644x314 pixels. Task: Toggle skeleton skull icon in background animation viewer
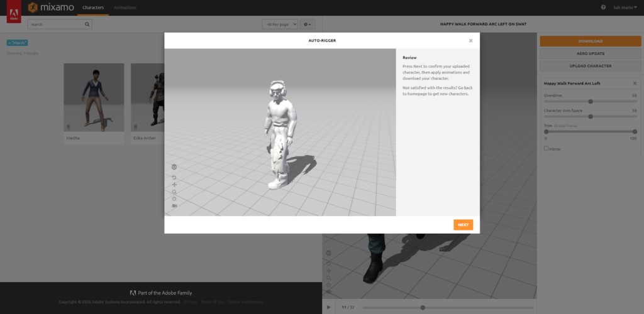(328, 253)
